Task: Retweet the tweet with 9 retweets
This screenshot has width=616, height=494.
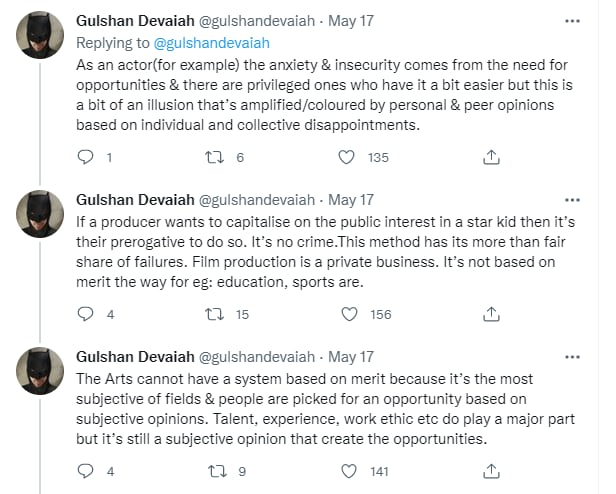Action: point(217,471)
